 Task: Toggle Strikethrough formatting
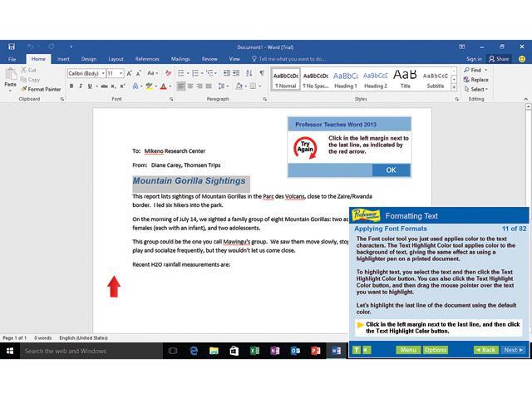click(102, 86)
